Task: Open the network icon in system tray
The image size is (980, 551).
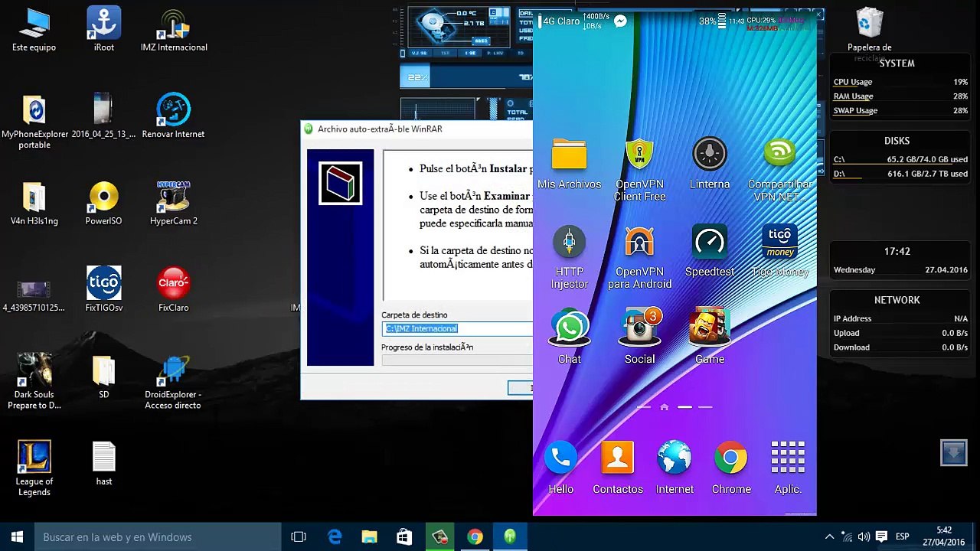Action: tap(847, 537)
